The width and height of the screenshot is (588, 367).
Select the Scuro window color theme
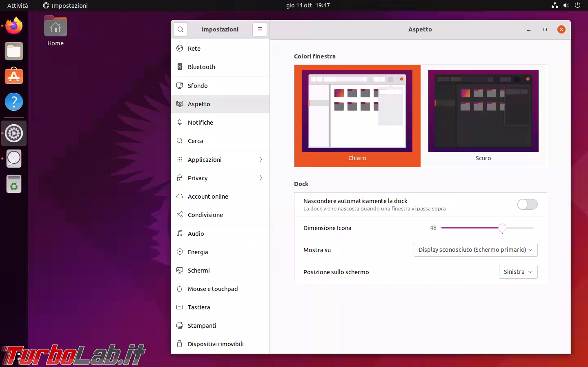(483, 116)
